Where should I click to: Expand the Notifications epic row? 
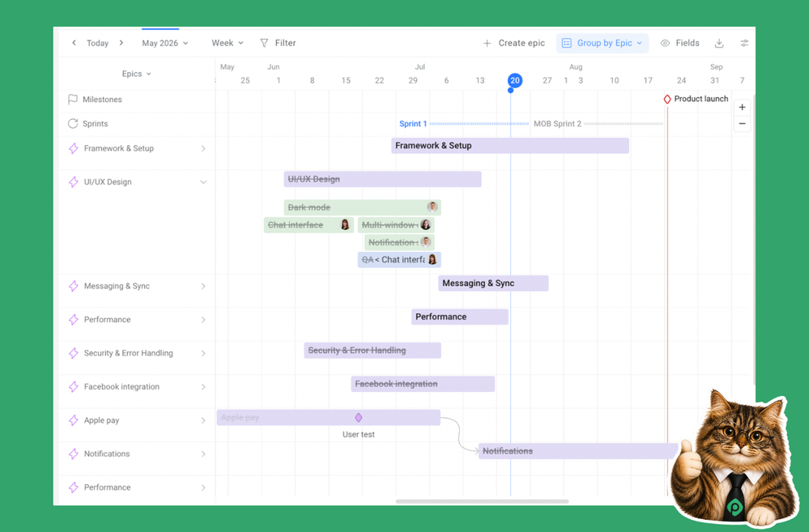[203, 454]
